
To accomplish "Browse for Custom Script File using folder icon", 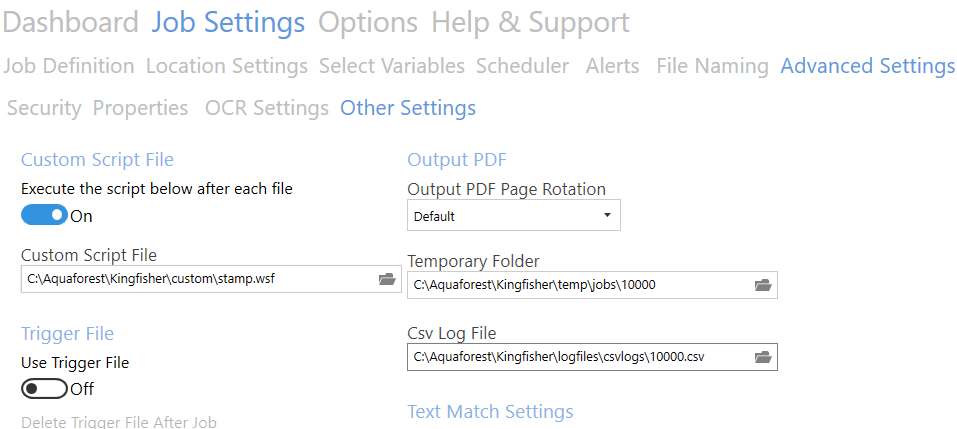I will (x=387, y=279).
